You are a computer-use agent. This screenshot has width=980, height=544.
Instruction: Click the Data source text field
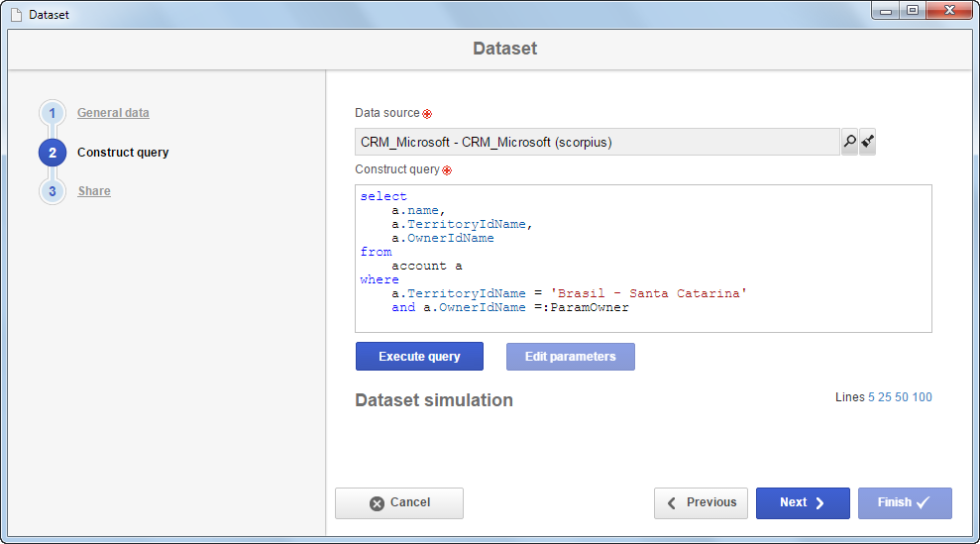(x=598, y=142)
